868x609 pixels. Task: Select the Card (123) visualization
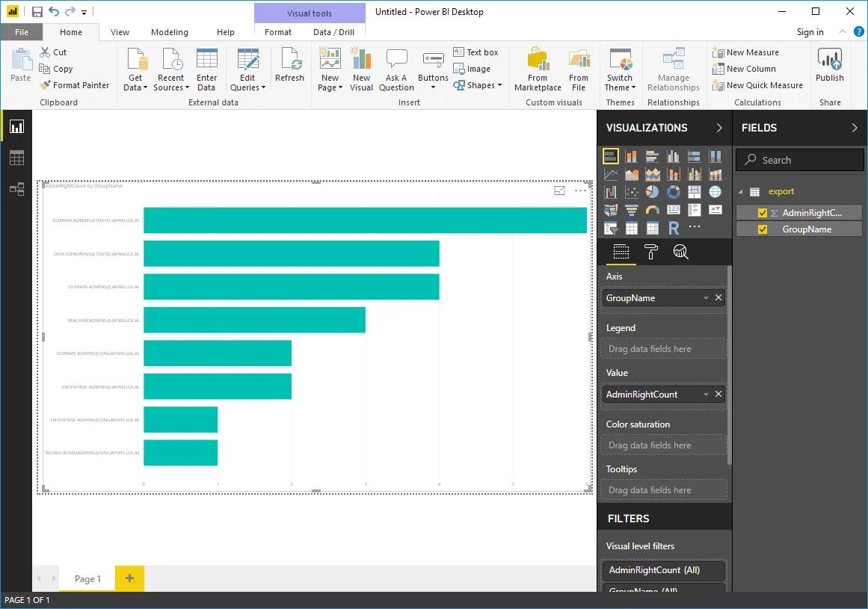pos(673,210)
